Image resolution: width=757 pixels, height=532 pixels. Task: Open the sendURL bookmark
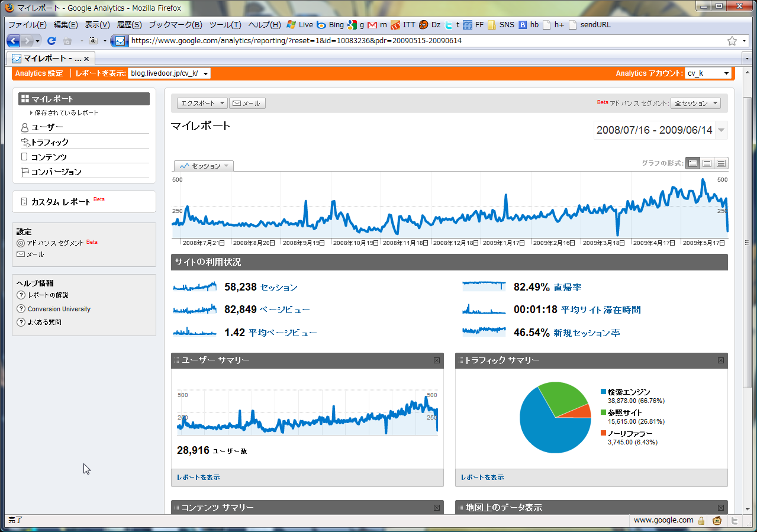[590, 25]
